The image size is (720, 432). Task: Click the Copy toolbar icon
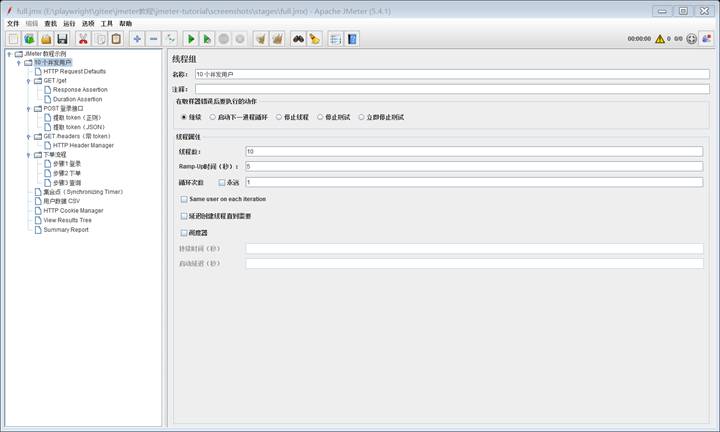100,39
